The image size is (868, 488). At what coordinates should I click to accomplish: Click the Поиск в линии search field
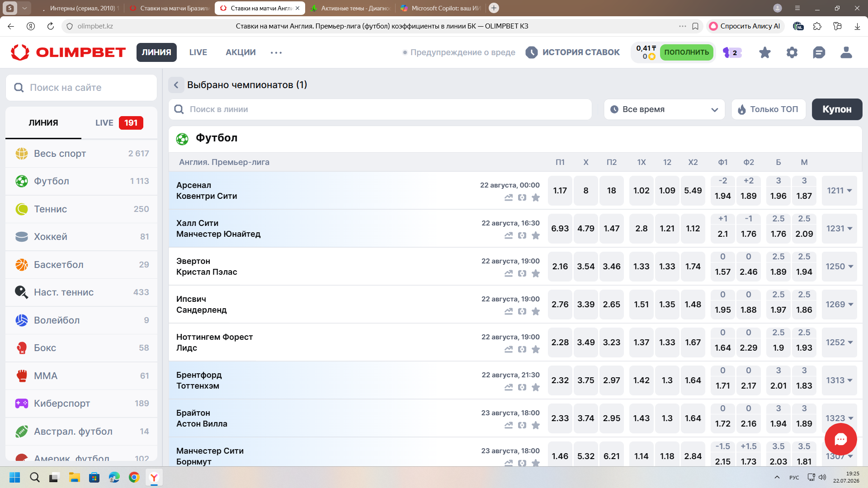click(380, 109)
